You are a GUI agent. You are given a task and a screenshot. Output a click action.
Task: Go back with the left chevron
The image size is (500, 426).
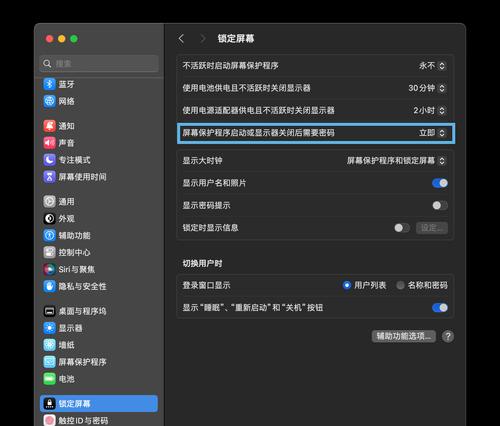pos(181,39)
